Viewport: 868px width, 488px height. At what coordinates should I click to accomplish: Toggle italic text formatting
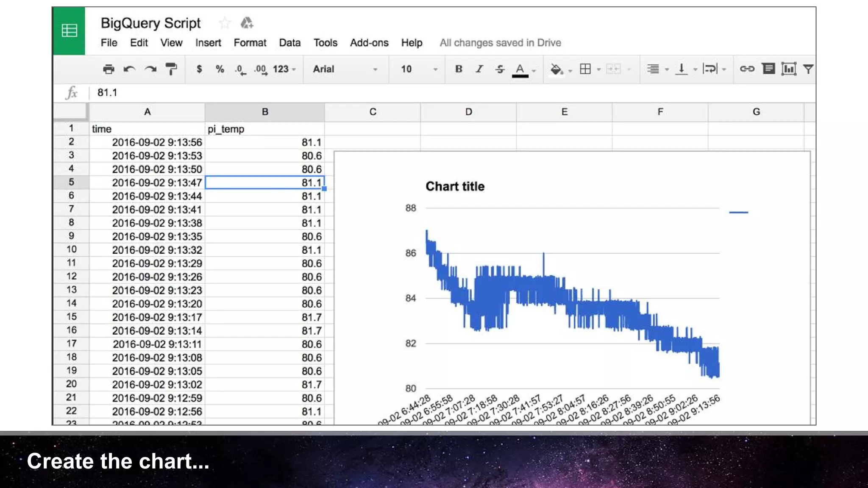[479, 69]
